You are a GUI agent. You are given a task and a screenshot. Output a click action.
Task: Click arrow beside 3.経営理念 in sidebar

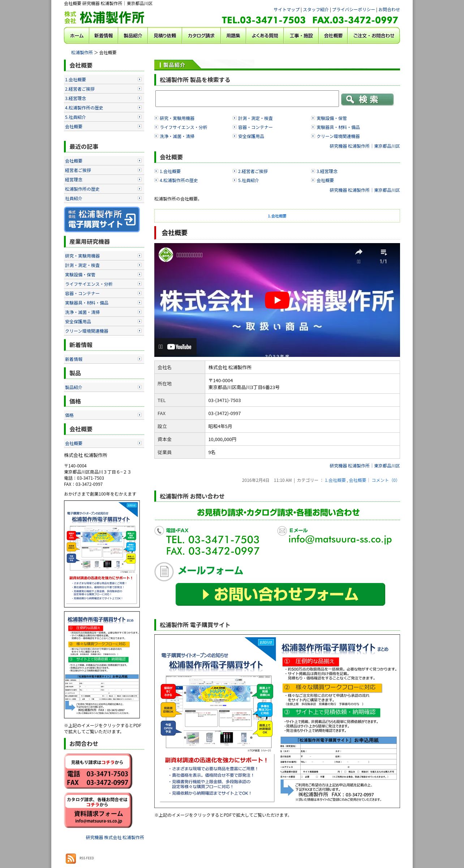pyautogui.click(x=139, y=98)
